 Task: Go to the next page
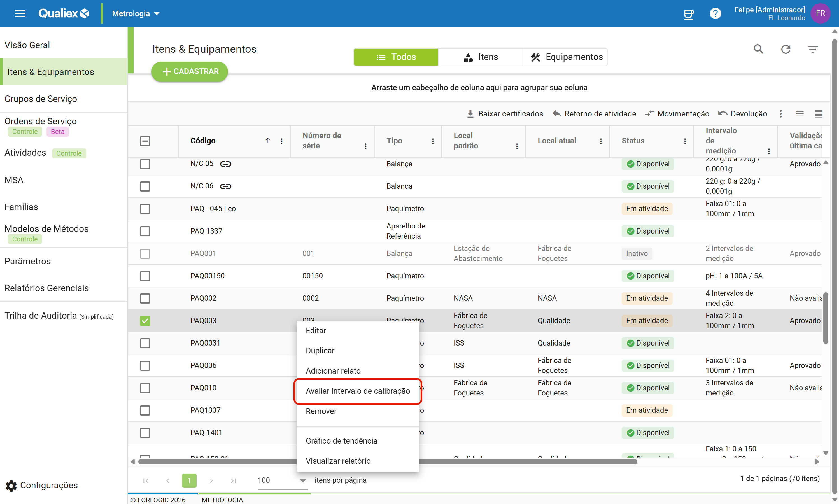pos(211,480)
